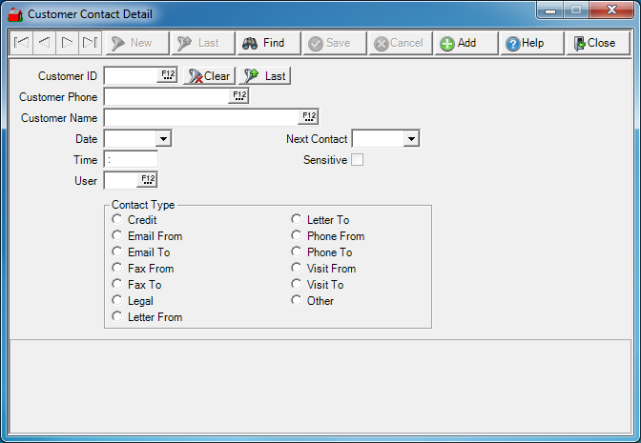This screenshot has height=443, width=641.
Task: Click the Clear button beside Customer ID
Action: (x=208, y=76)
